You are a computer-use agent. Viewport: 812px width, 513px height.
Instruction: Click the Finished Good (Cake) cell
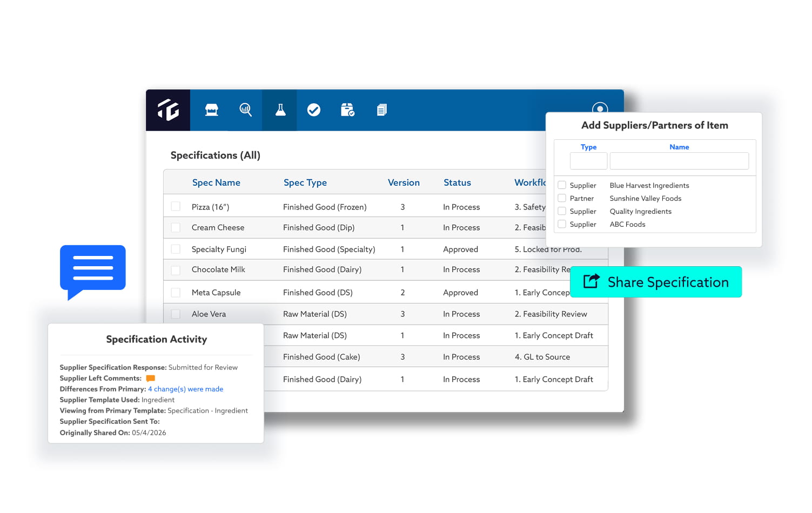(321, 357)
